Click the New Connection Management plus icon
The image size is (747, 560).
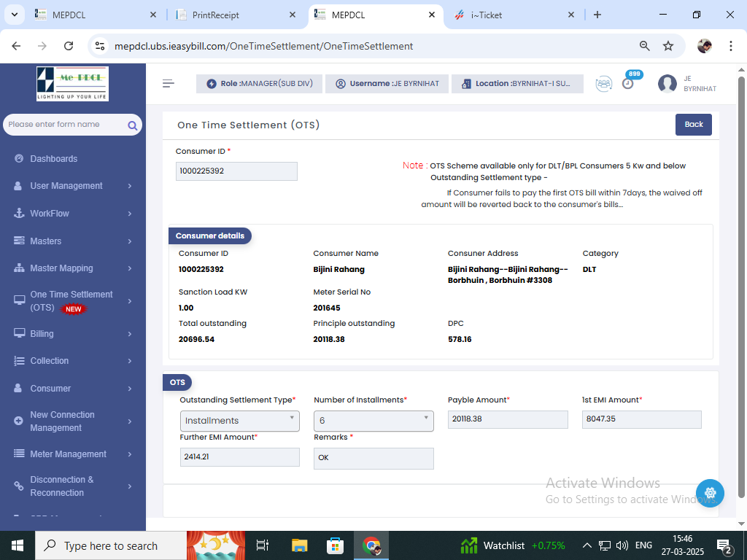coord(18,421)
